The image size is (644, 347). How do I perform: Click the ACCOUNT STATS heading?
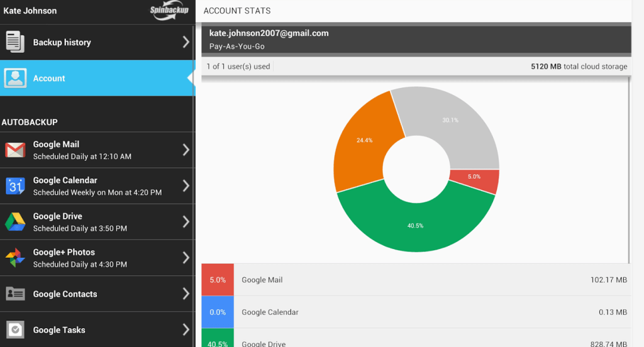pyautogui.click(x=237, y=11)
